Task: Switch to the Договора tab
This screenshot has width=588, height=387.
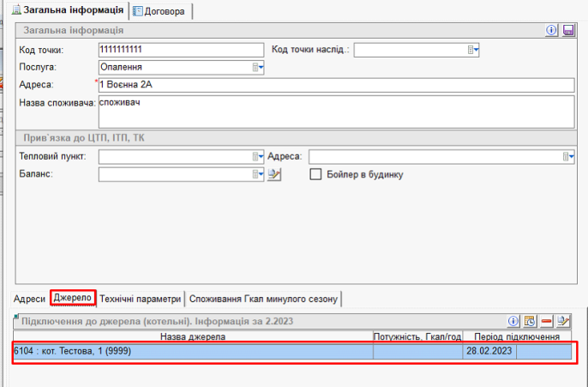Action: [x=162, y=10]
